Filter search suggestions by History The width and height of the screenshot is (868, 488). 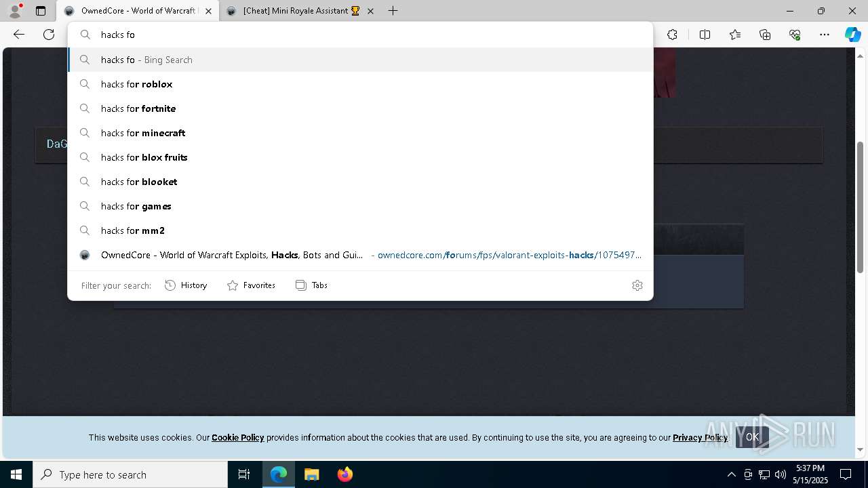pyautogui.click(x=186, y=285)
